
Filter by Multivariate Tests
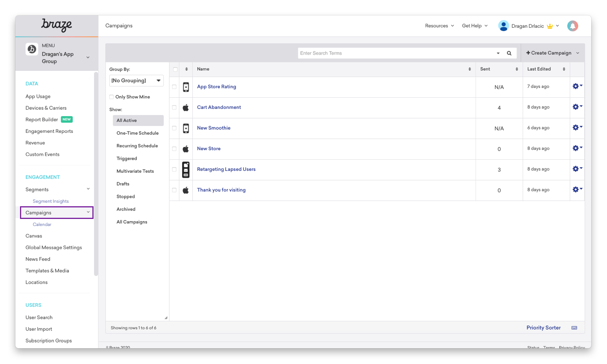pos(135,171)
